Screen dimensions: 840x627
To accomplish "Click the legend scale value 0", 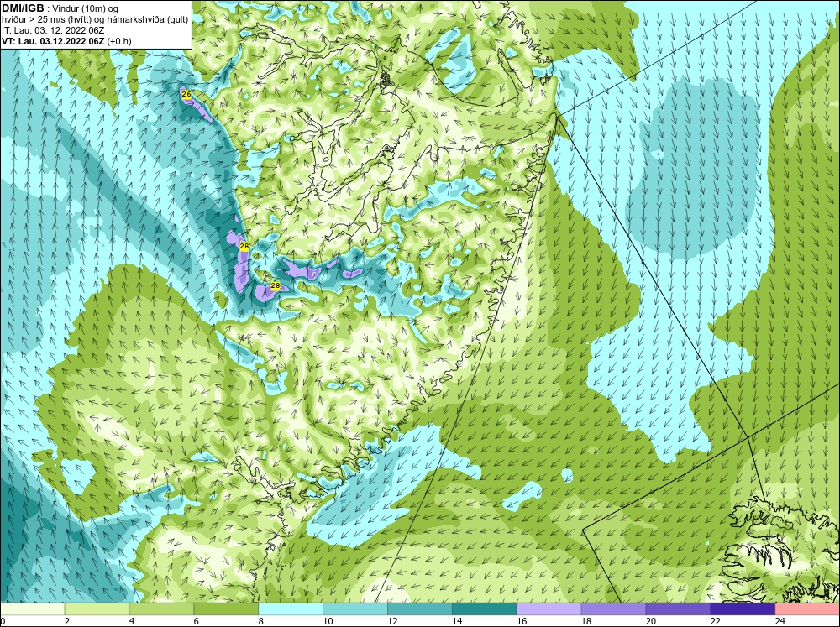I will (x=3, y=621).
